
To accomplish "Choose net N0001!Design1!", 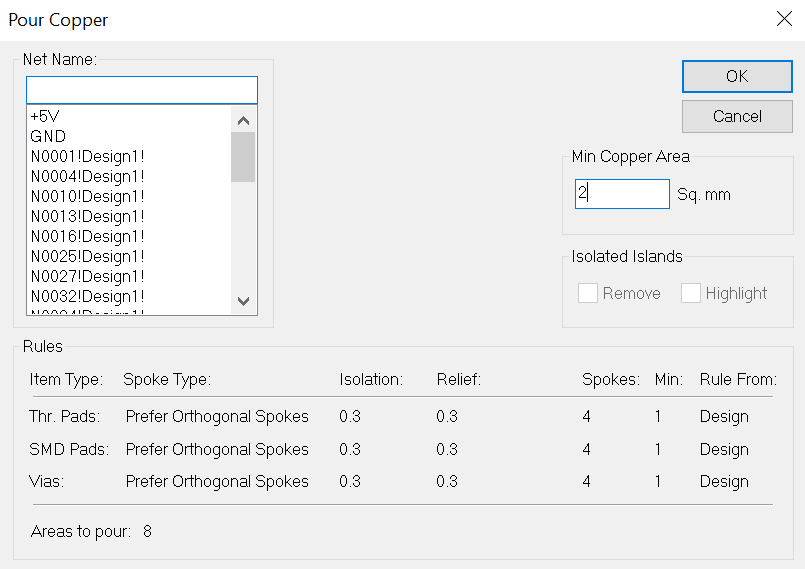I will [87, 156].
